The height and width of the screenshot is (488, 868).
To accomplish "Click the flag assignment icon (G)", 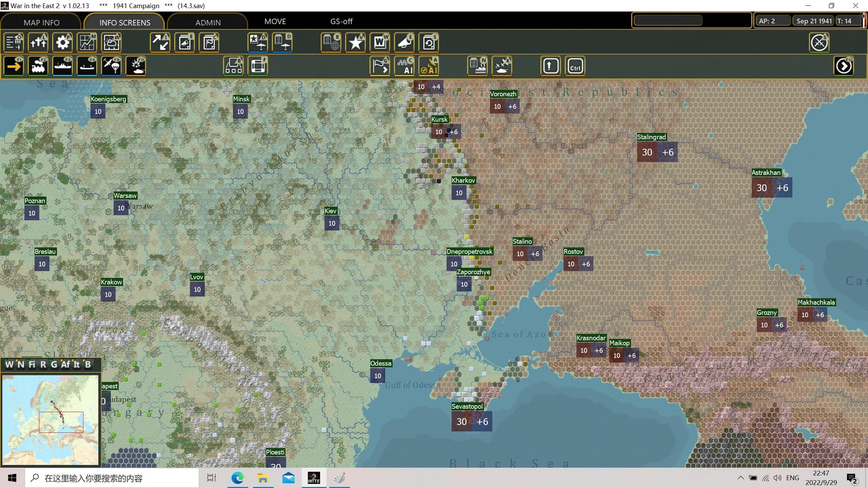I will [380, 66].
